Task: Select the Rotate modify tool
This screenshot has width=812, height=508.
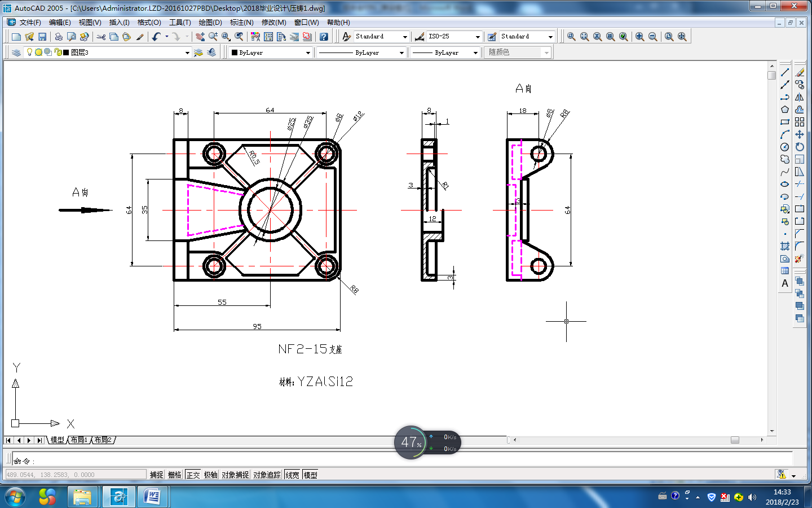Action: click(800, 147)
